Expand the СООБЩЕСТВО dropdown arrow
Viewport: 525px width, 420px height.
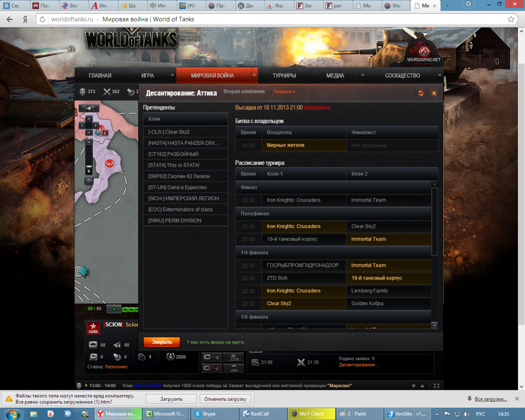(x=440, y=75)
